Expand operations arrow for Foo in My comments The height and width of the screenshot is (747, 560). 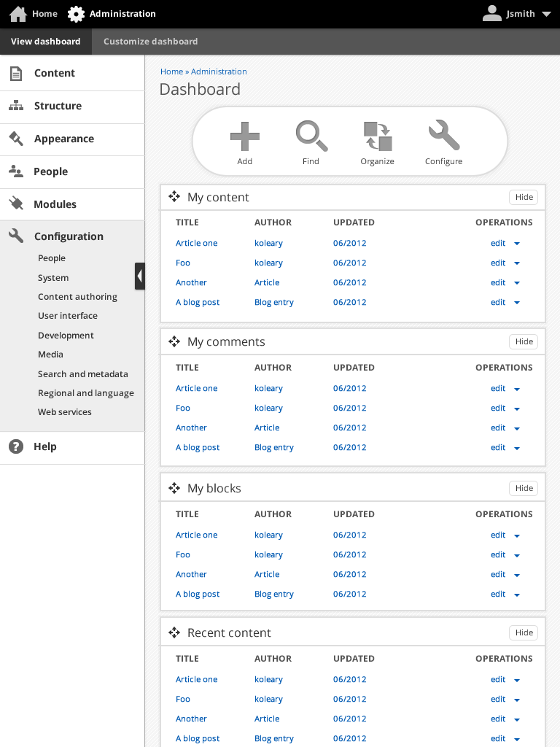[517, 409]
